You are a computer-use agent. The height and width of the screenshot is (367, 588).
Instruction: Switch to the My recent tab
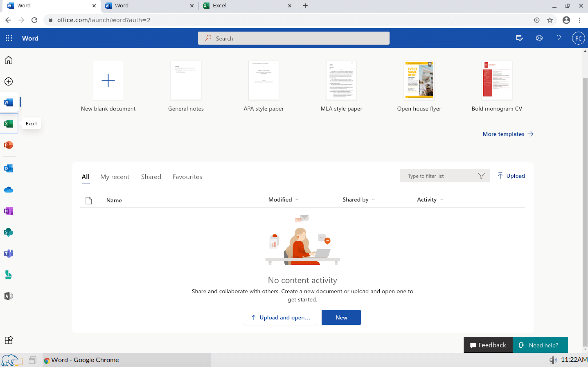115,177
